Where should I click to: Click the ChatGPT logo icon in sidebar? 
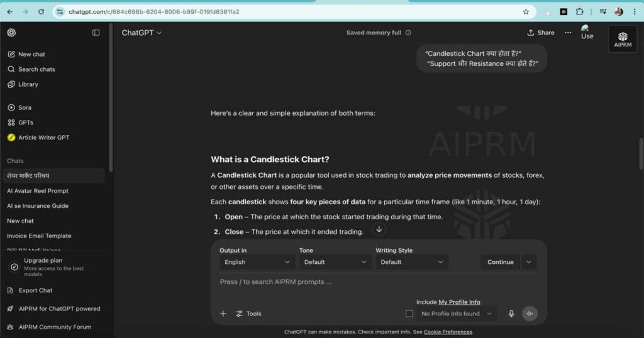point(11,33)
